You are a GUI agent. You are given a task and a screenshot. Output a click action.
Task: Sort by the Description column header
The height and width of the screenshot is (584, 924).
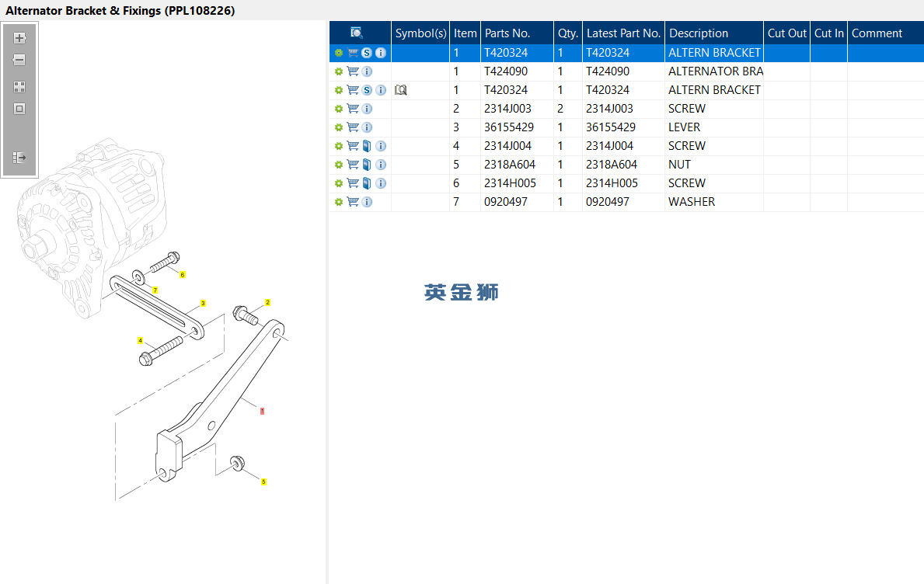pos(714,33)
